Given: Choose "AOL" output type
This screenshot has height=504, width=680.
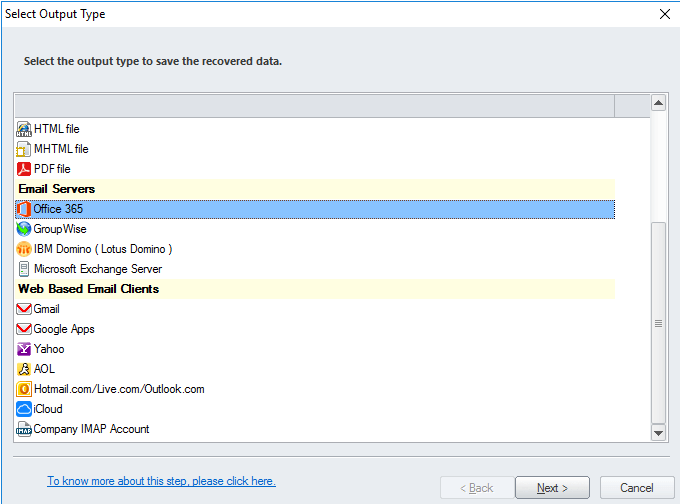Looking at the screenshot, I should [x=44, y=369].
